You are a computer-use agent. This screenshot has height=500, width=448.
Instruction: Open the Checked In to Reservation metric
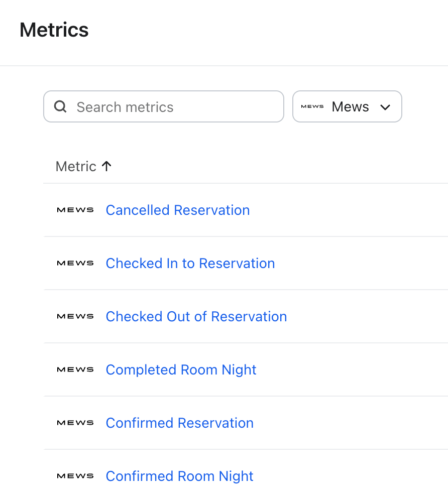pos(190,264)
